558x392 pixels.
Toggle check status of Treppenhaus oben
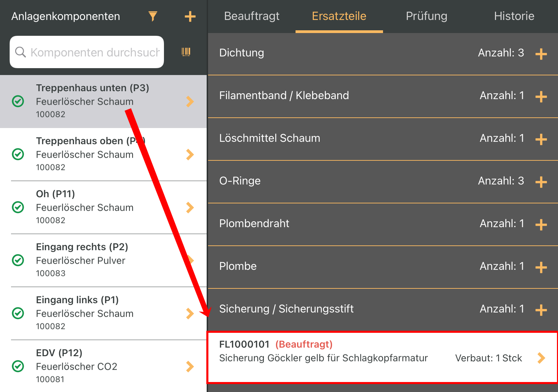click(x=18, y=154)
